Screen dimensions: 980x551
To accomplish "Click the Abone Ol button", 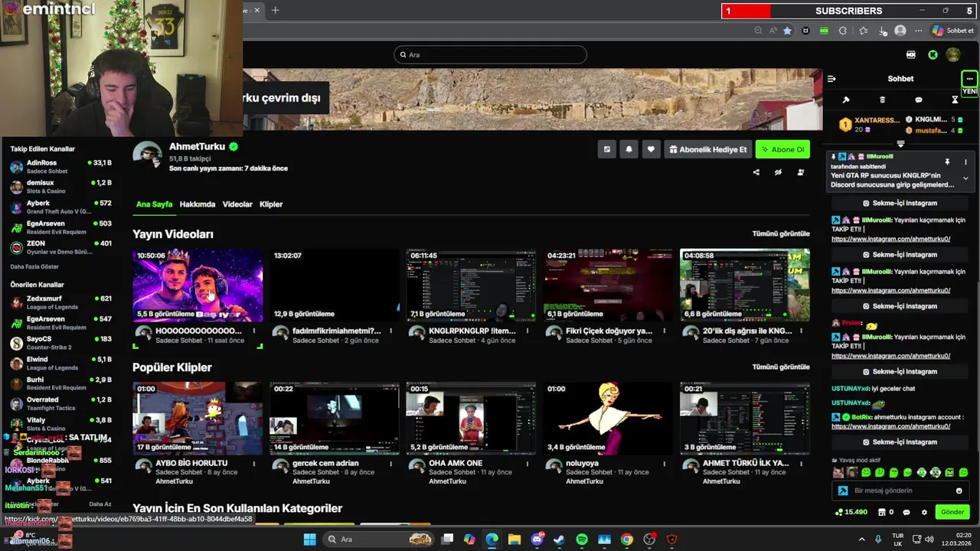I will 782,149.
